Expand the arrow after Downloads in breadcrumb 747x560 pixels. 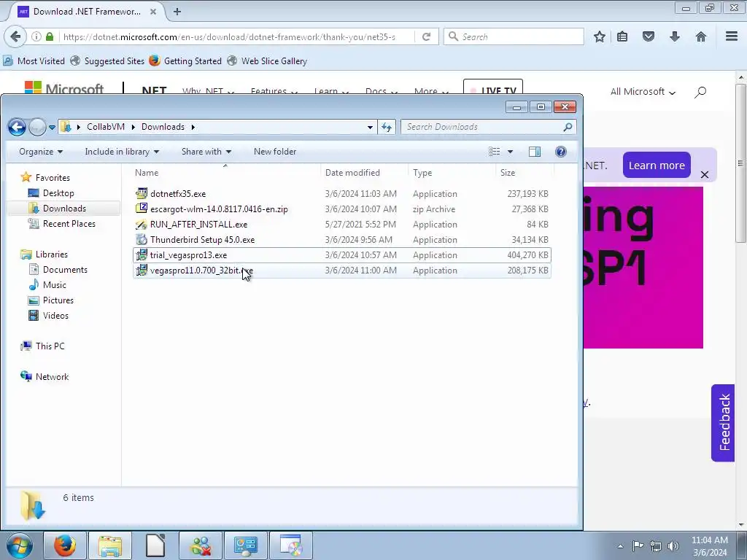(193, 127)
